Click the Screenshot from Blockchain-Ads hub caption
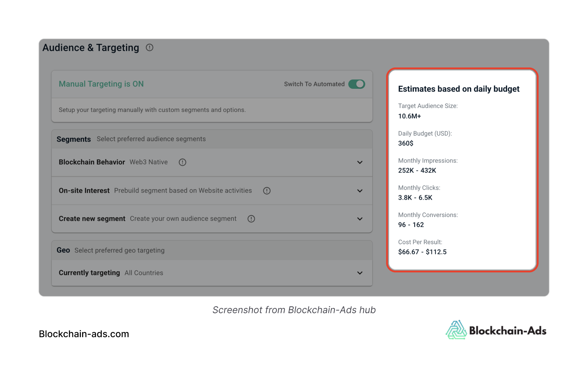This screenshot has width=588, height=370. [294, 310]
